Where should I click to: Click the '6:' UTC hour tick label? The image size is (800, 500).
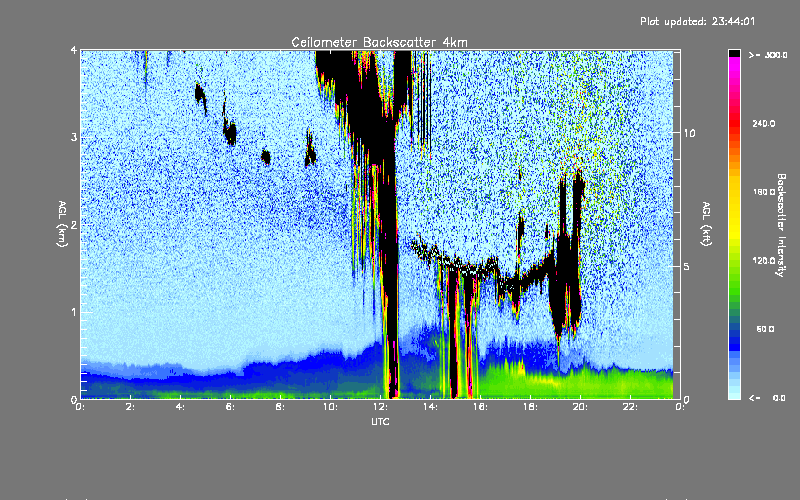coord(231,407)
